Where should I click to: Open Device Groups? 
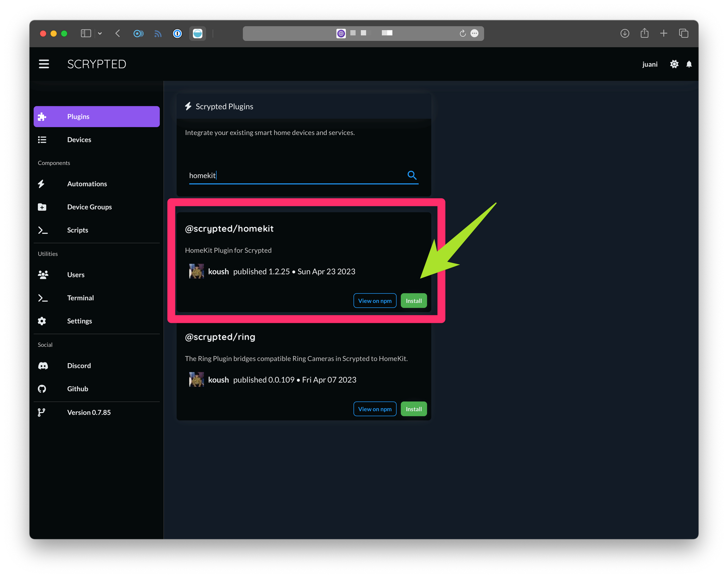click(96, 207)
